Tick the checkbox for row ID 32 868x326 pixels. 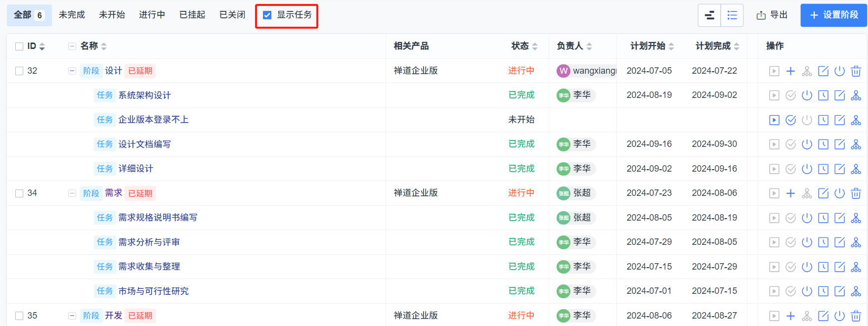click(19, 71)
